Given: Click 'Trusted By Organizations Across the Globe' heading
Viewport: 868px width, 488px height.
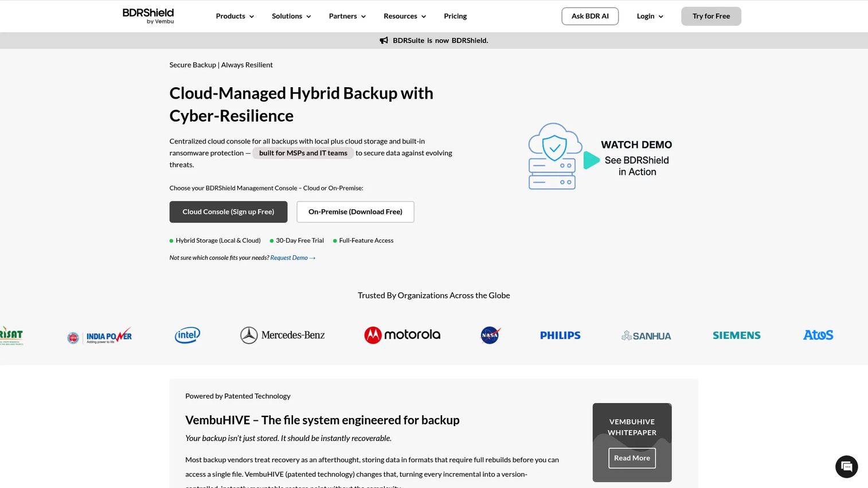Looking at the screenshot, I should pos(434,295).
